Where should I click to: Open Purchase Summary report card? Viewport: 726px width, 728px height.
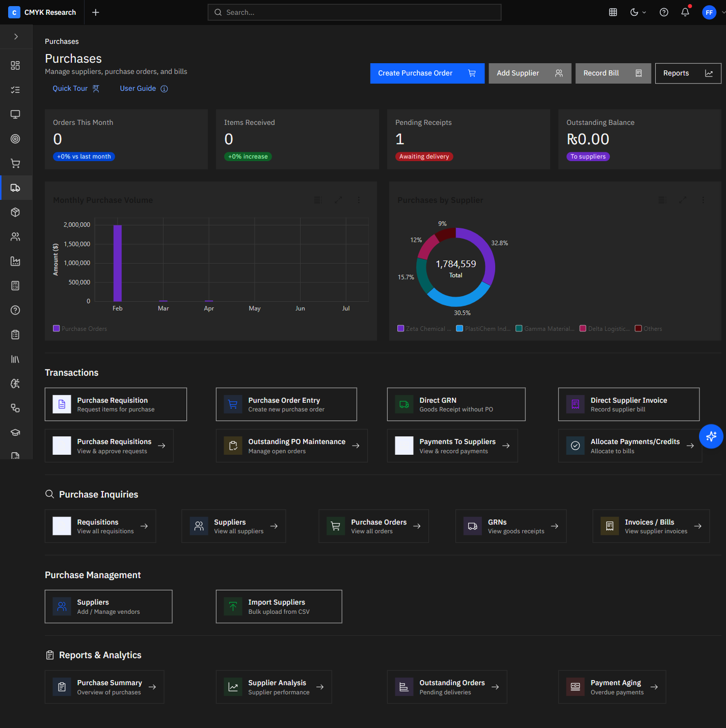(104, 687)
